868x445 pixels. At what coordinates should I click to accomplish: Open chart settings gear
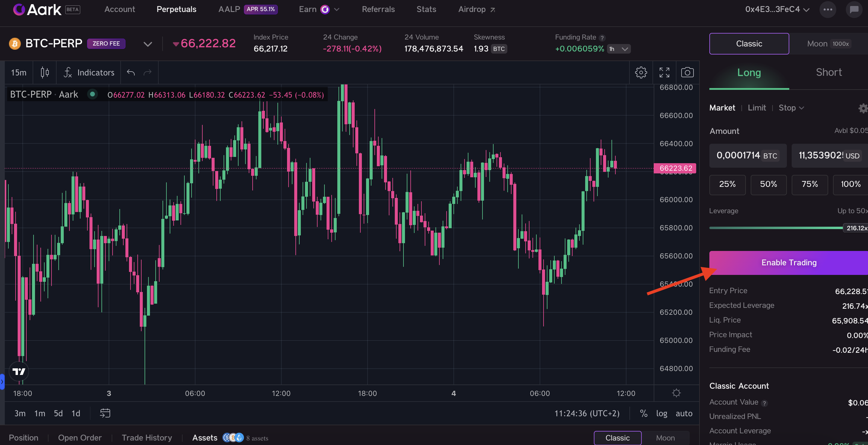(641, 72)
